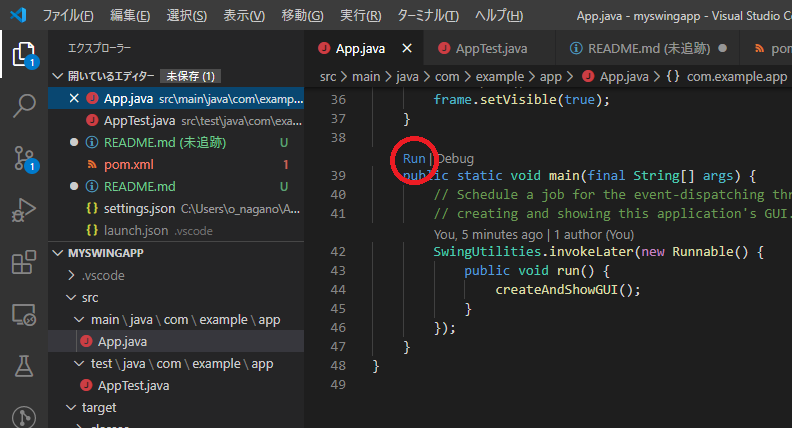Click 'src' in the breadcrumb
The height and width of the screenshot is (428, 792).
(x=328, y=76)
